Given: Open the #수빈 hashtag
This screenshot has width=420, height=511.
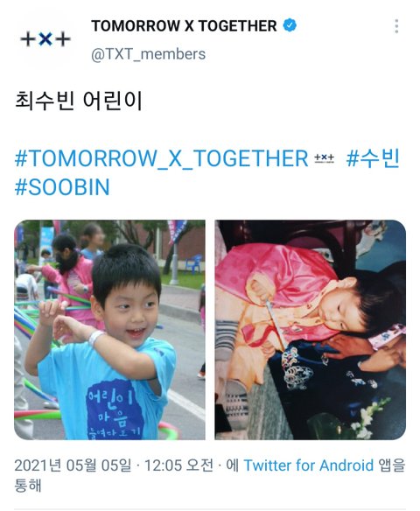Looking at the screenshot, I should click(x=373, y=158).
